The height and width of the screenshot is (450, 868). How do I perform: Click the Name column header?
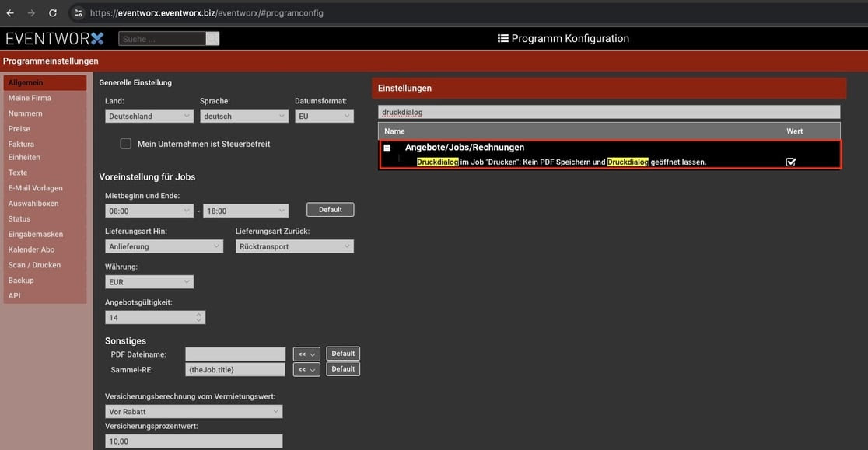(394, 131)
